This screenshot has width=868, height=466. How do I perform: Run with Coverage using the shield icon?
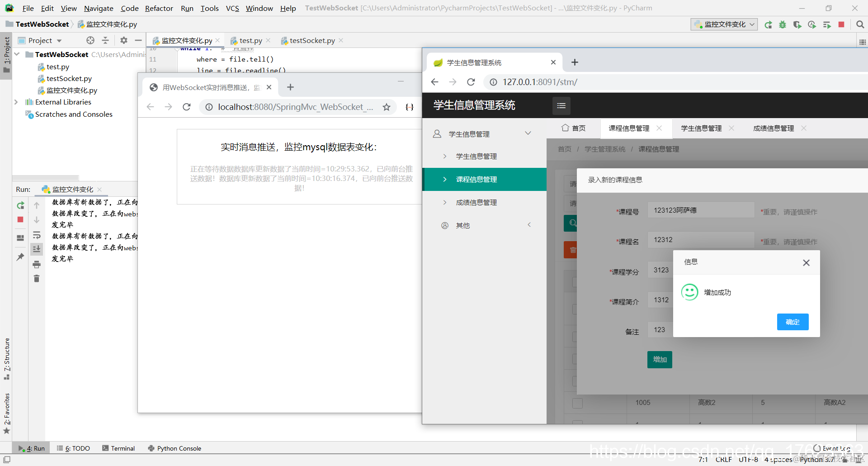pos(797,25)
